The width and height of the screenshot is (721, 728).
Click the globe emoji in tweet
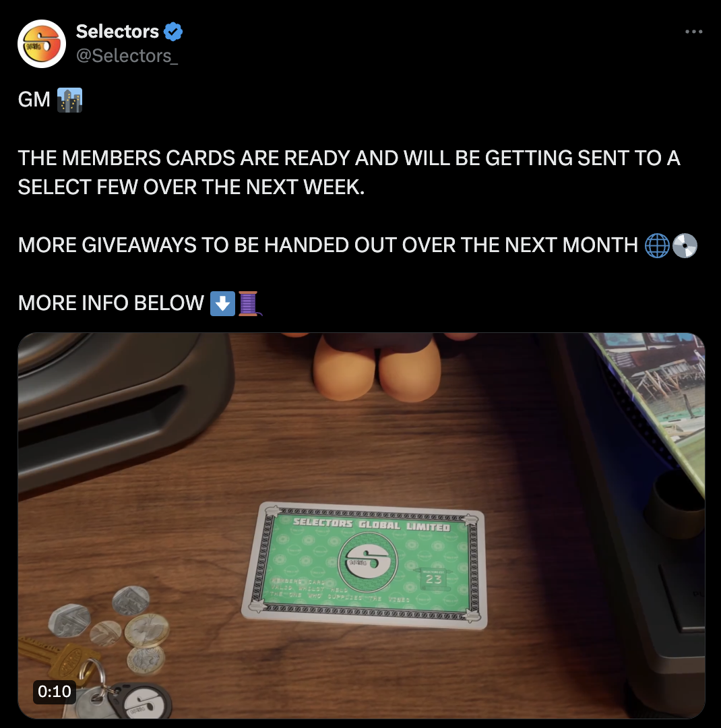(x=657, y=245)
